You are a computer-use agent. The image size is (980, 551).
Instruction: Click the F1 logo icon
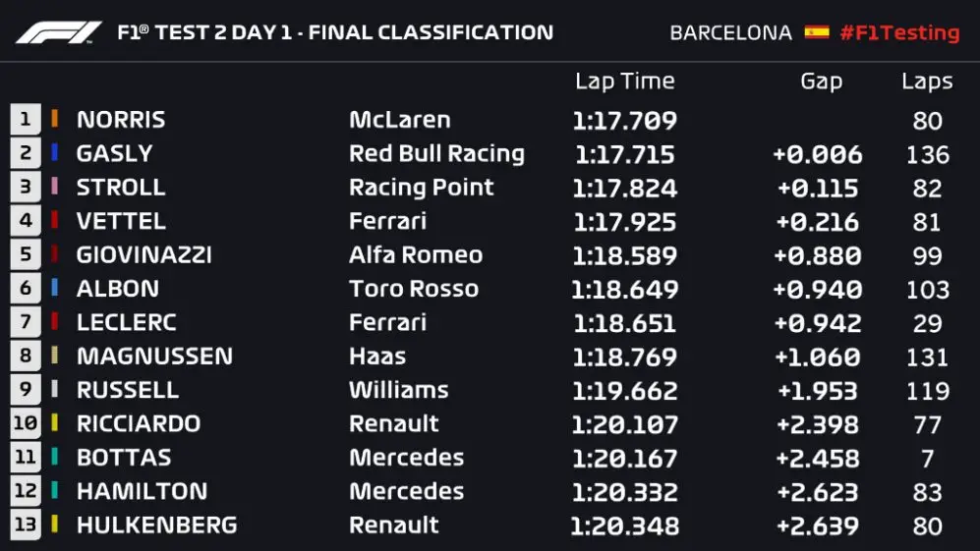(x=59, y=31)
